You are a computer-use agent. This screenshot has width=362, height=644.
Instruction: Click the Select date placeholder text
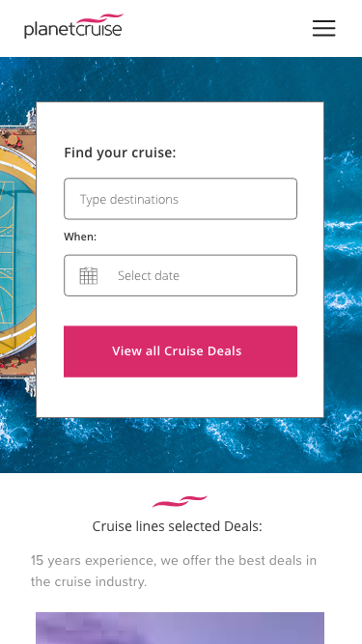149,275
